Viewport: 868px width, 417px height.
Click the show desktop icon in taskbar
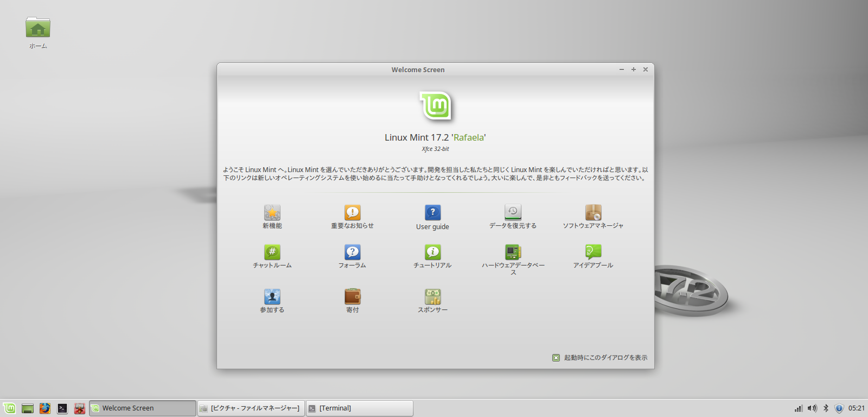[28, 408]
